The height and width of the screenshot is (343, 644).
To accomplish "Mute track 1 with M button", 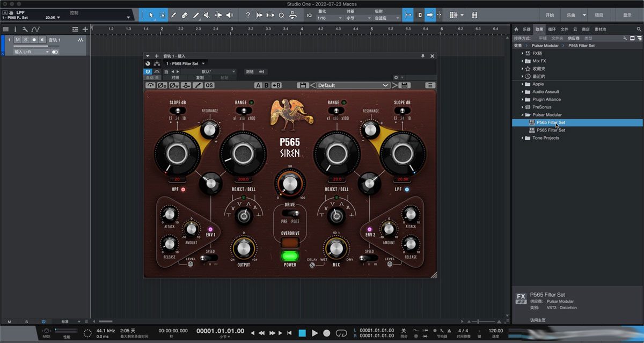I will pyautogui.click(x=18, y=40).
